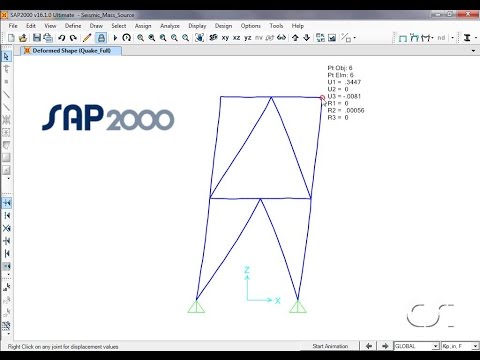Open the dropdown arrow beside the slash-square icon

354,38
